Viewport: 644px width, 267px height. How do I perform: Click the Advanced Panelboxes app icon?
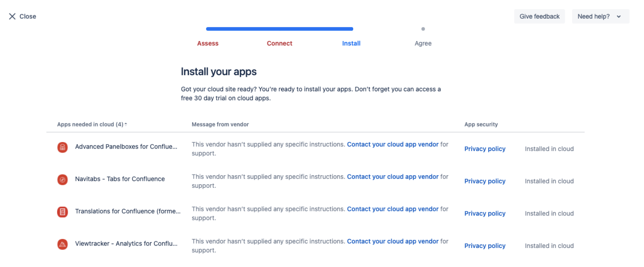[x=62, y=147]
